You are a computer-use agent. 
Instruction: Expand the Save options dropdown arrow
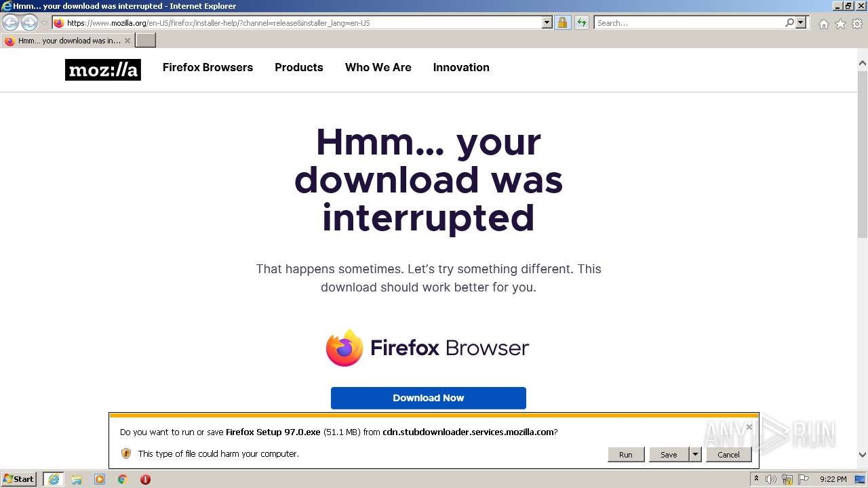tap(695, 455)
